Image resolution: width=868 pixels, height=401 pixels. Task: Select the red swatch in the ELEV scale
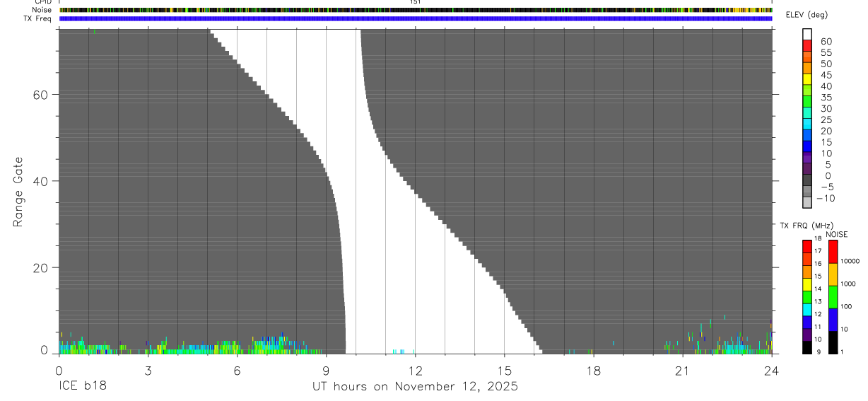[x=807, y=45]
